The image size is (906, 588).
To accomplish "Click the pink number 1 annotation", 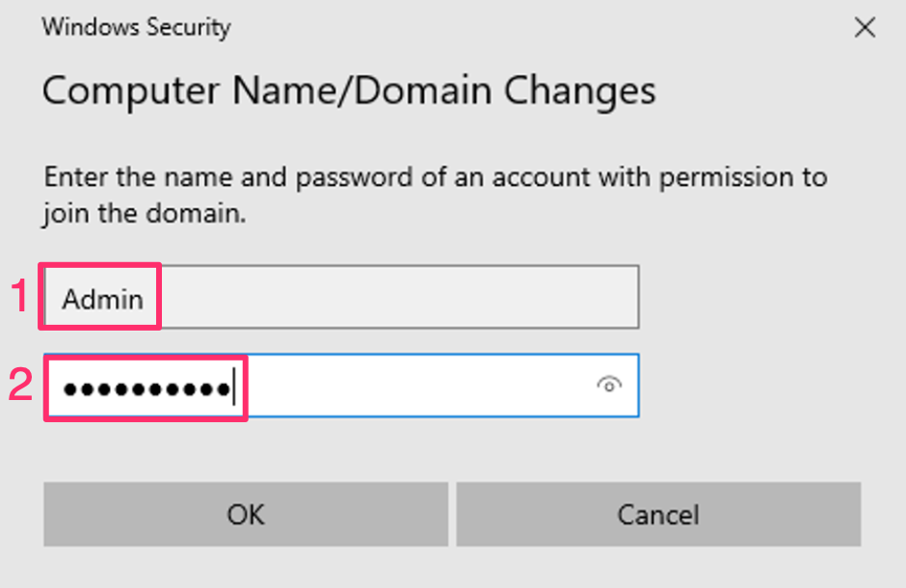I will pyautogui.click(x=21, y=298).
